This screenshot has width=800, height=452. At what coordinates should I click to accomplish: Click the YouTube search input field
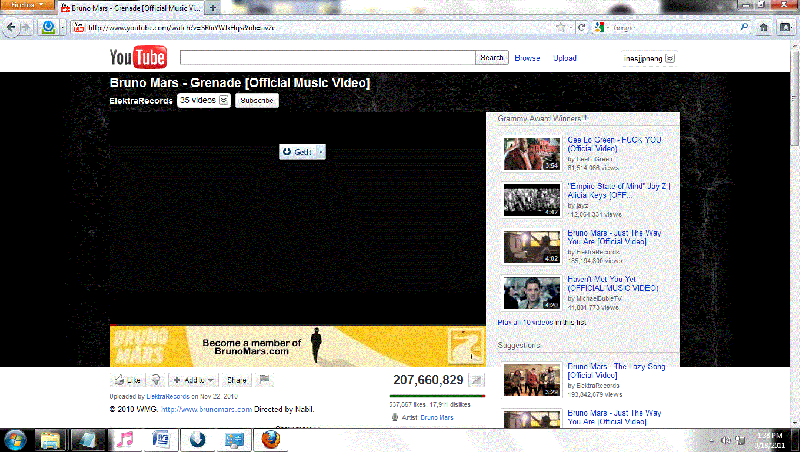(x=328, y=58)
